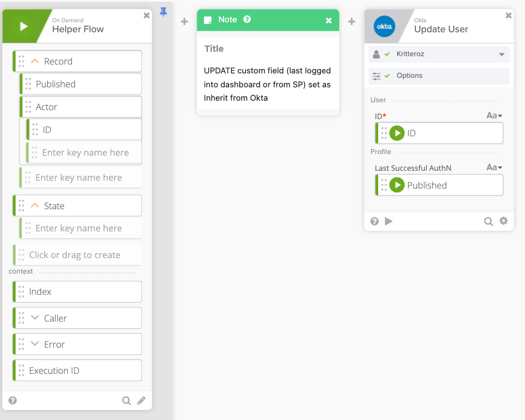Collapse the State object
525x420 pixels.
(34, 206)
